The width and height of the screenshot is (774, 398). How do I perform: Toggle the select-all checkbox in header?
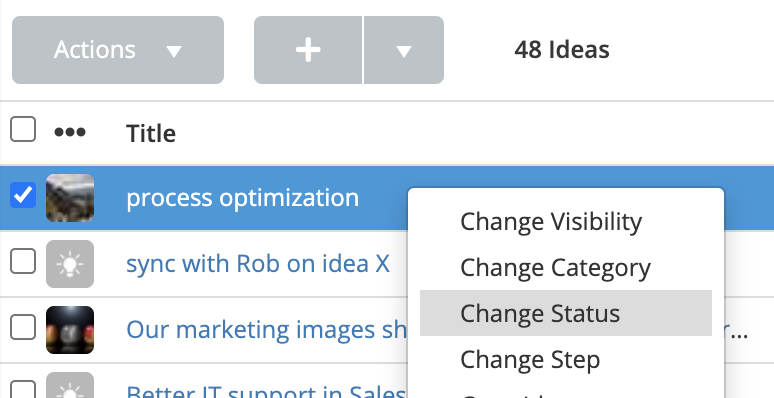23,129
